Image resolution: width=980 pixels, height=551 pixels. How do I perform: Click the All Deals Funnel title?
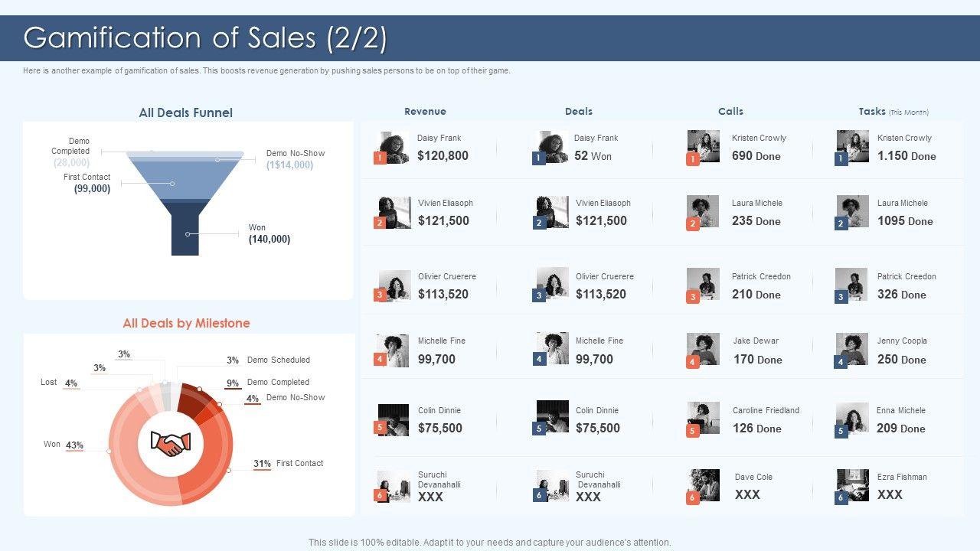pyautogui.click(x=185, y=112)
